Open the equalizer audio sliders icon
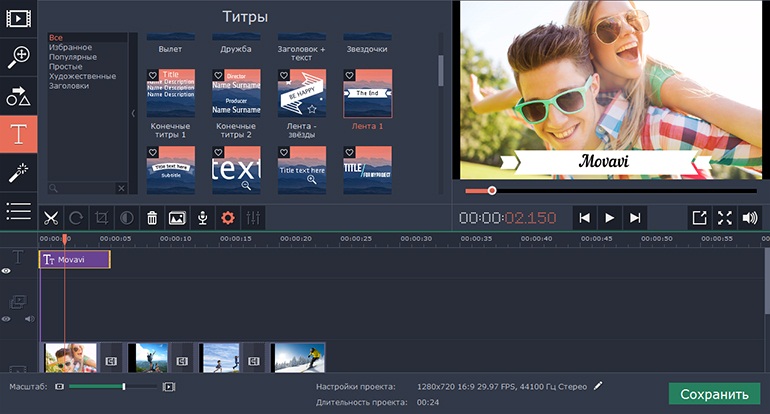Image resolution: width=770 pixels, height=414 pixels. (x=253, y=218)
